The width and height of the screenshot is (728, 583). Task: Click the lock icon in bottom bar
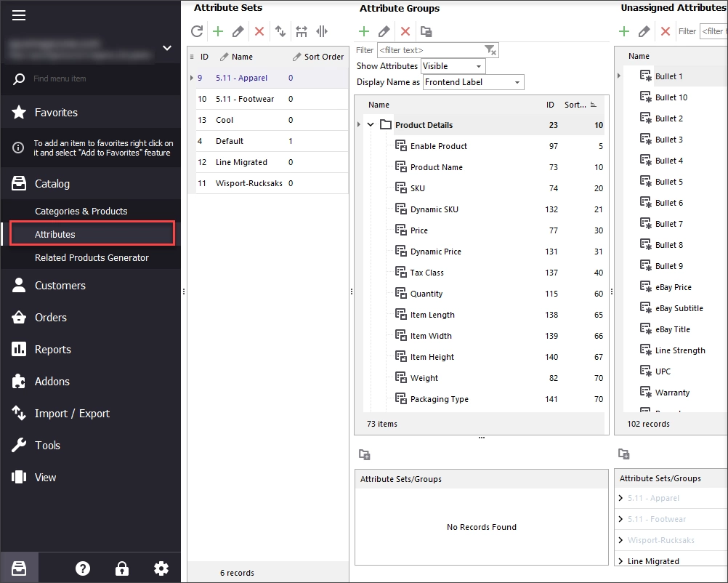[x=121, y=568]
